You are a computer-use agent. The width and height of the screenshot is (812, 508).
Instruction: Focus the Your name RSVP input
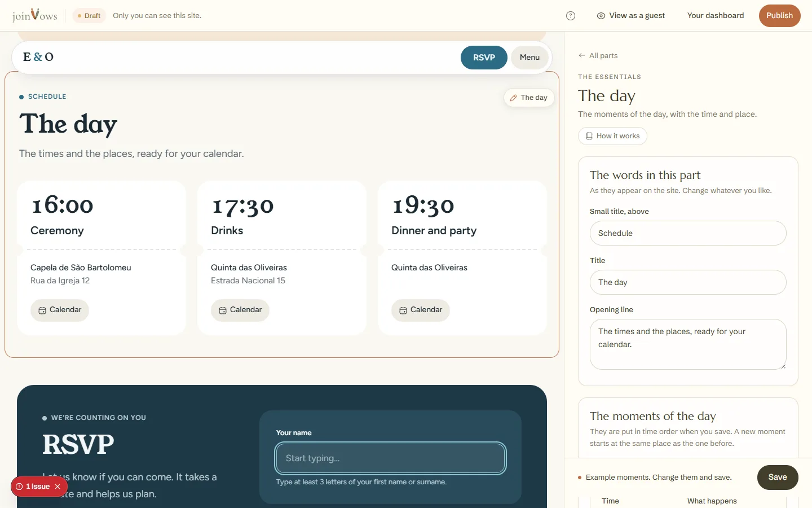[391, 458]
